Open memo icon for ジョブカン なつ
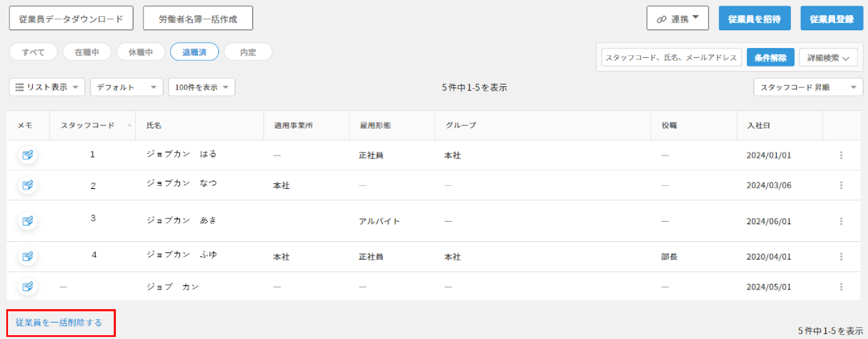Screen dimensions: 868x339 click(28, 185)
